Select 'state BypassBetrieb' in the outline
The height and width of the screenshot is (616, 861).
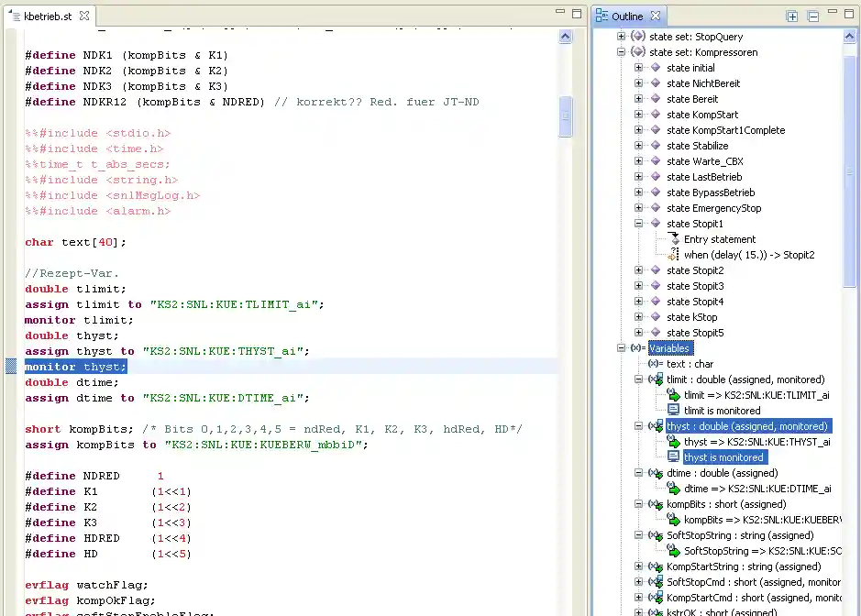coord(711,192)
